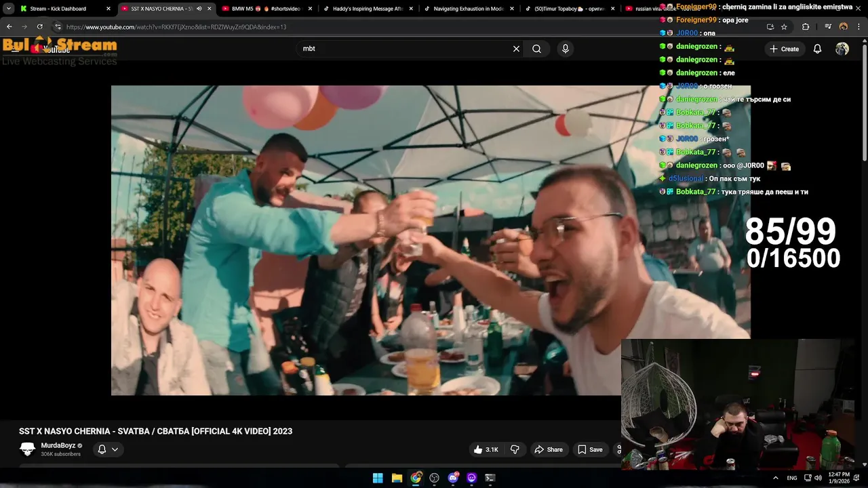
Task: Open the YouTube Create menu
Action: click(784, 49)
